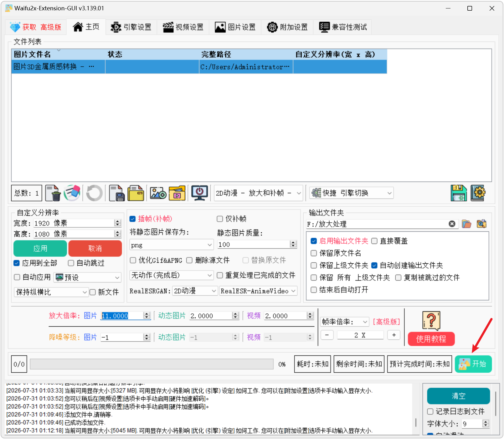Enable the 自动应用 checkbox

coord(17,277)
